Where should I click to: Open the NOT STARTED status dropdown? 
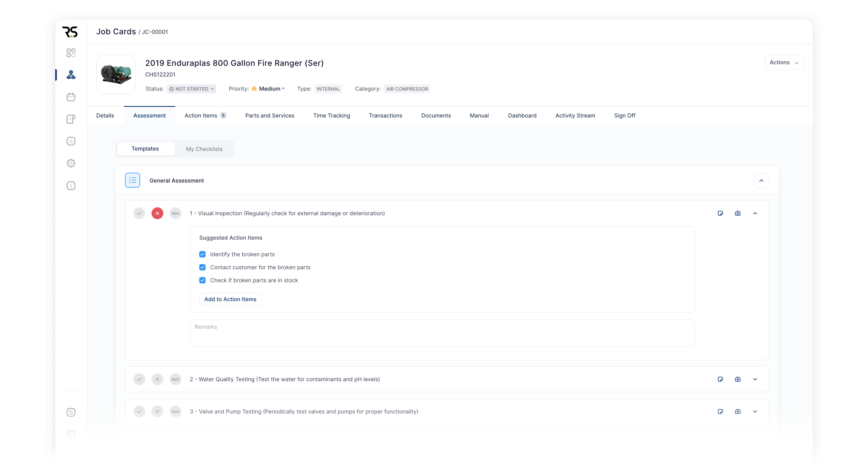[x=191, y=89]
